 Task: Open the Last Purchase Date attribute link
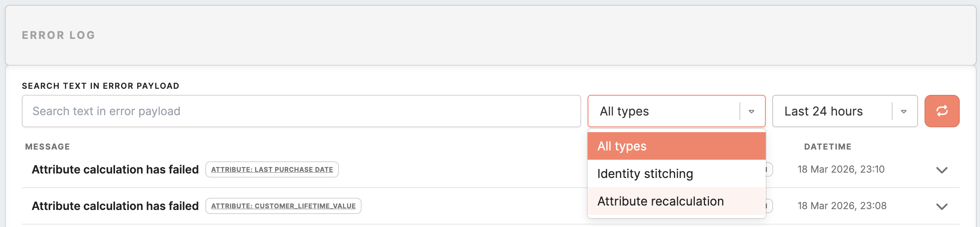(x=272, y=169)
